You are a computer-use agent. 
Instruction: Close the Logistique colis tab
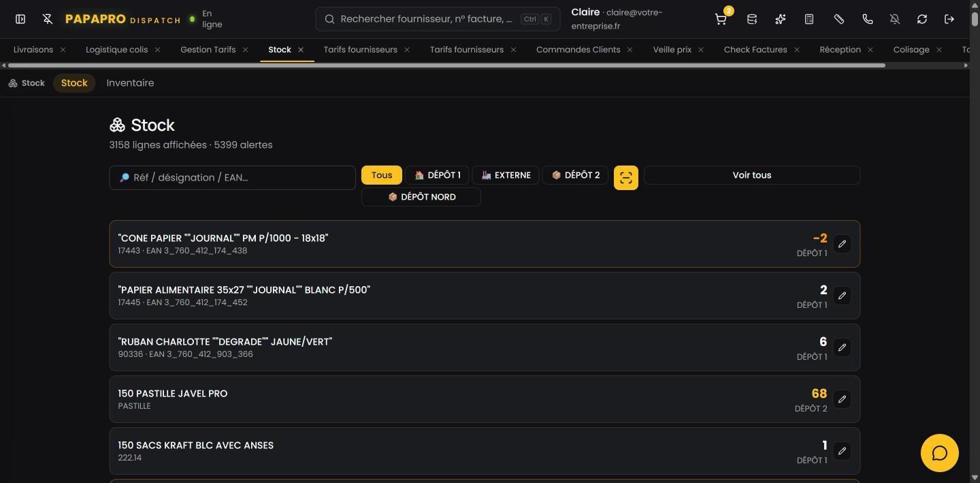(157, 50)
